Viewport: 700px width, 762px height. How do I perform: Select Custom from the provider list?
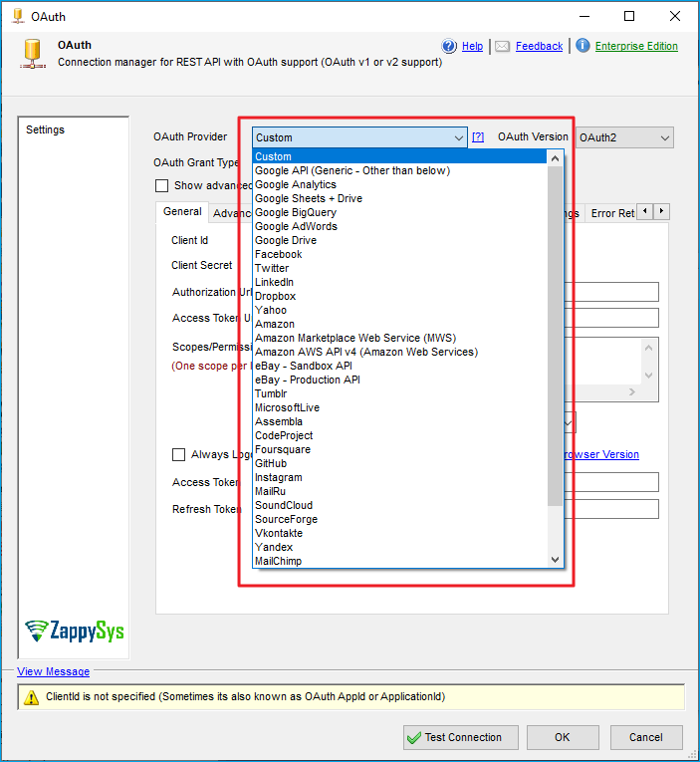[400, 156]
